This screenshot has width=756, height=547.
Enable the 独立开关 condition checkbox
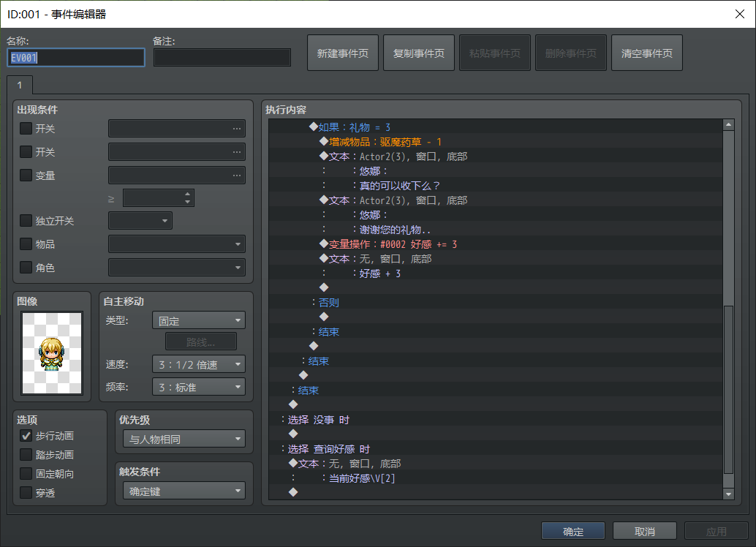pyautogui.click(x=26, y=221)
